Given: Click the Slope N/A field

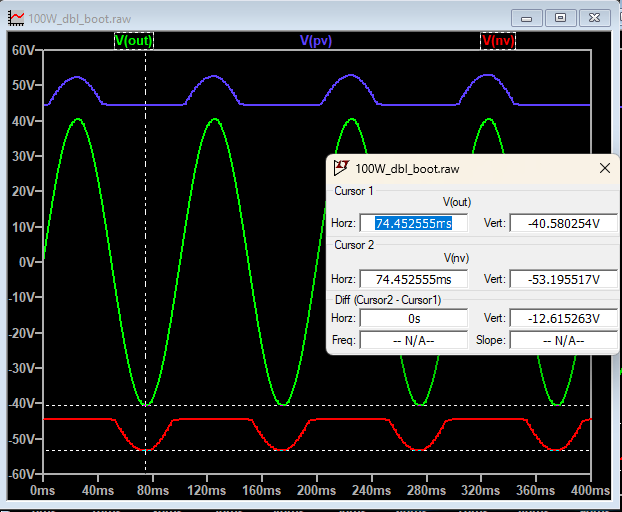Looking at the screenshot, I should 563,340.
